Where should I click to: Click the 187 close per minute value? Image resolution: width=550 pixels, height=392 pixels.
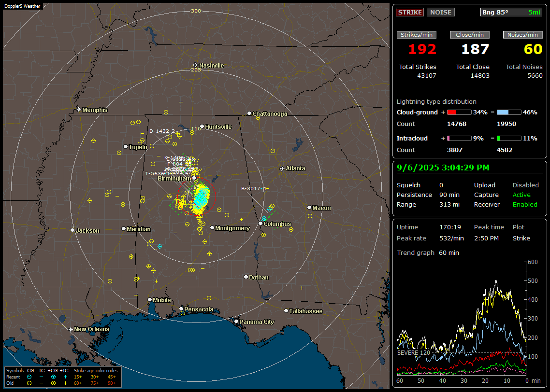[475, 49]
